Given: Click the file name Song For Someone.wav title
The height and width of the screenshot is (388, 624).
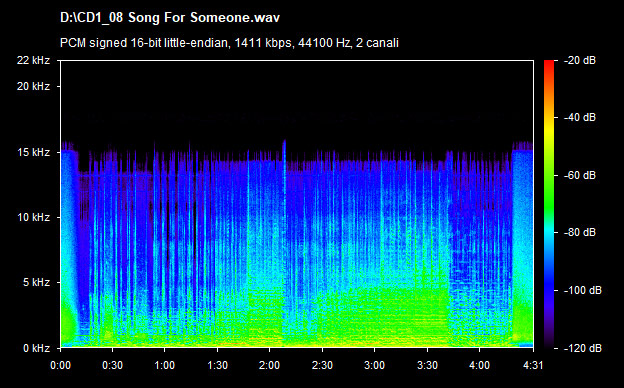Looking at the screenshot, I should coord(170,18).
